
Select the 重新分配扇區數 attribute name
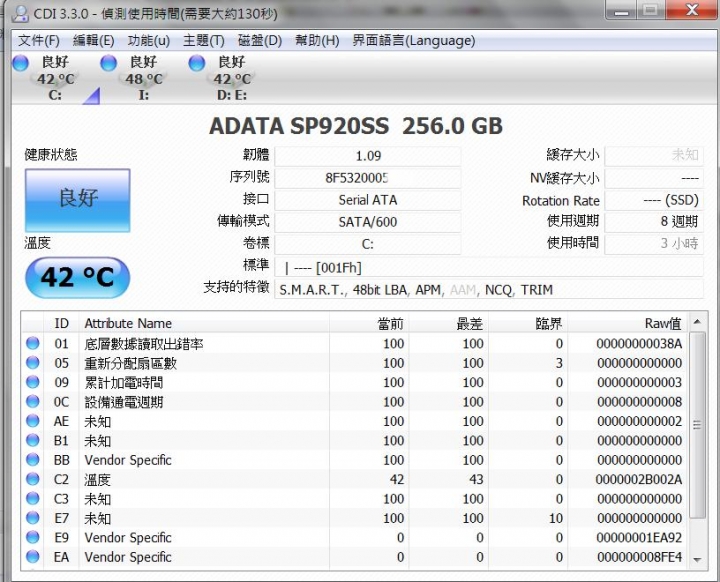pyautogui.click(x=130, y=363)
